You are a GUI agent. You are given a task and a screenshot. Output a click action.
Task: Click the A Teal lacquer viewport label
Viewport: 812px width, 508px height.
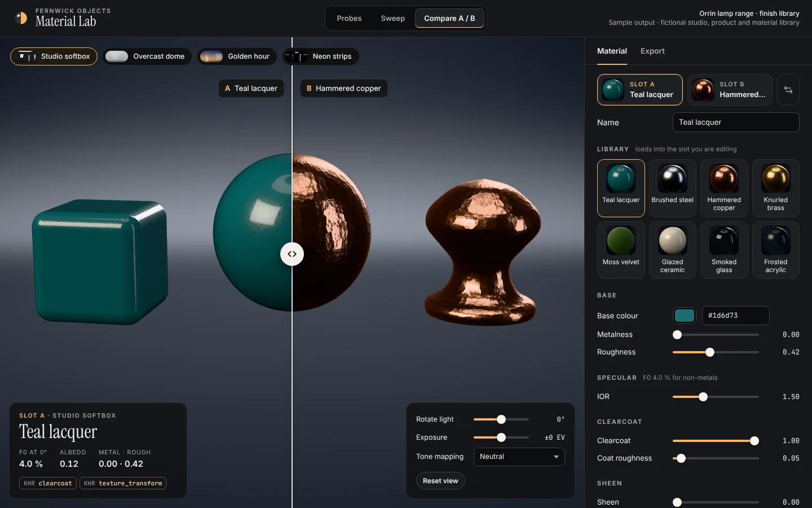[x=251, y=88]
